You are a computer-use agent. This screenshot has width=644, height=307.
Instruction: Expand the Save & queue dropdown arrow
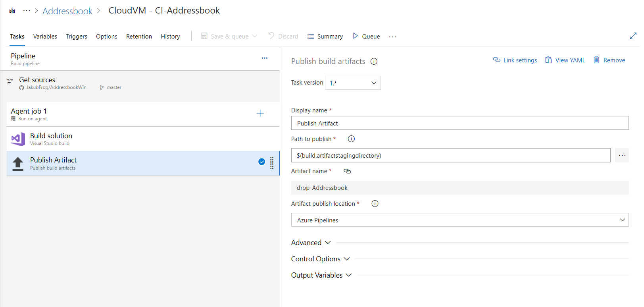click(255, 36)
